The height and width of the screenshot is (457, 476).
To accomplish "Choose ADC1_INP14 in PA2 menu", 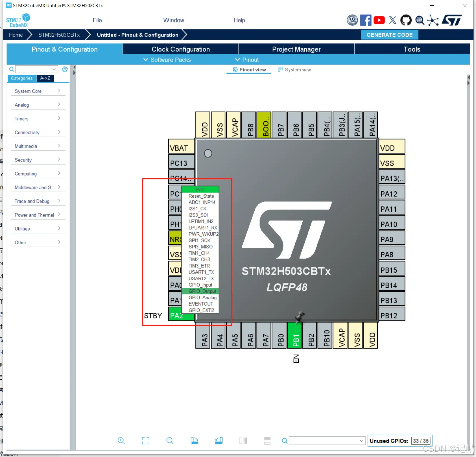I will tap(200, 202).
